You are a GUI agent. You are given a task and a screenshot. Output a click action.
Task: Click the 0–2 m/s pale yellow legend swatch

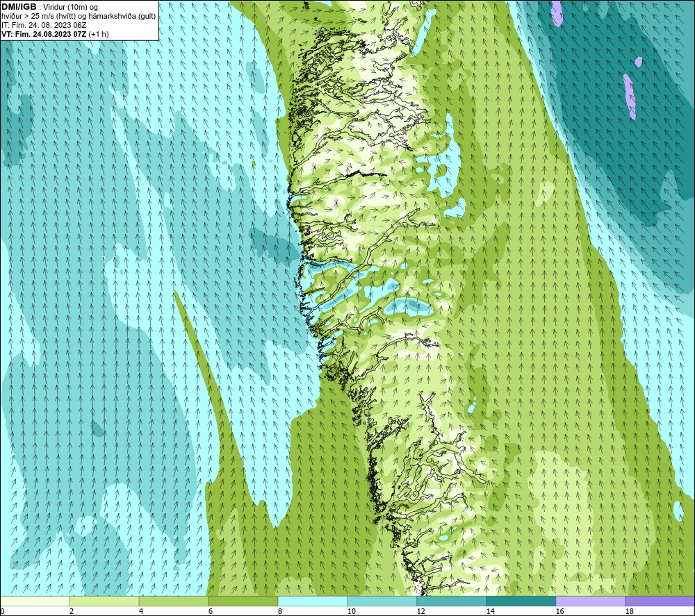(35, 601)
